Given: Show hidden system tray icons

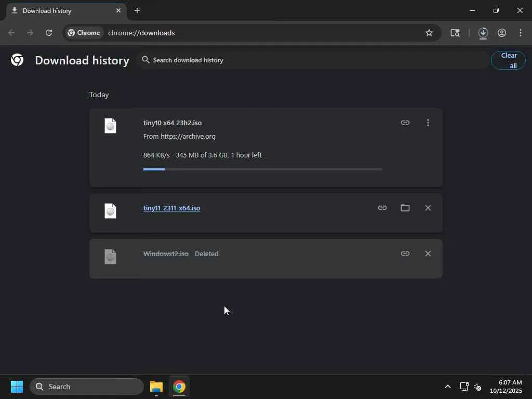Looking at the screenshot, I should click(x=448, y=387).
